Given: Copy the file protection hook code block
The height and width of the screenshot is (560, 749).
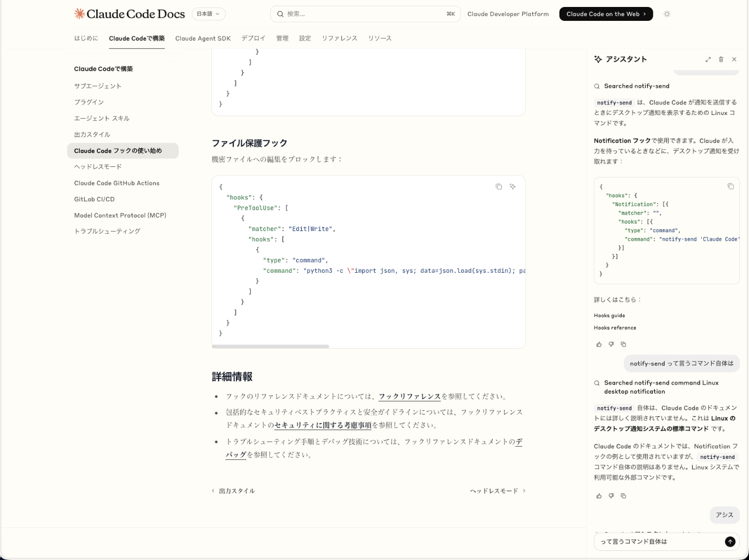Looking at the screenshot, I should (499, 187).
